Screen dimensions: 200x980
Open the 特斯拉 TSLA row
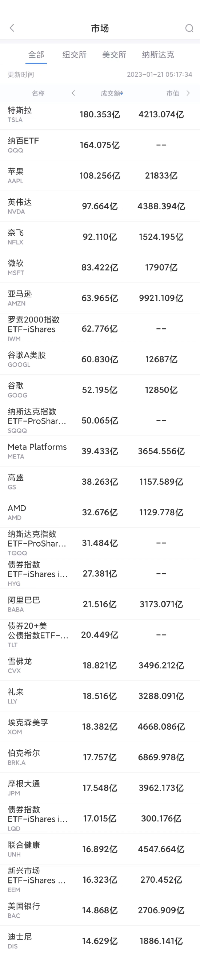tap(100, 114)
